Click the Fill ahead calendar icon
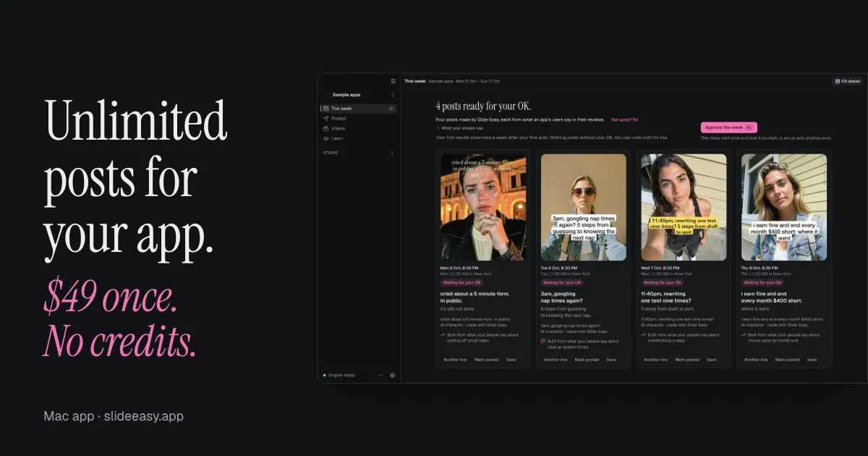The height and width of the screenshot is (456, 868). click(x=837, y=81)
